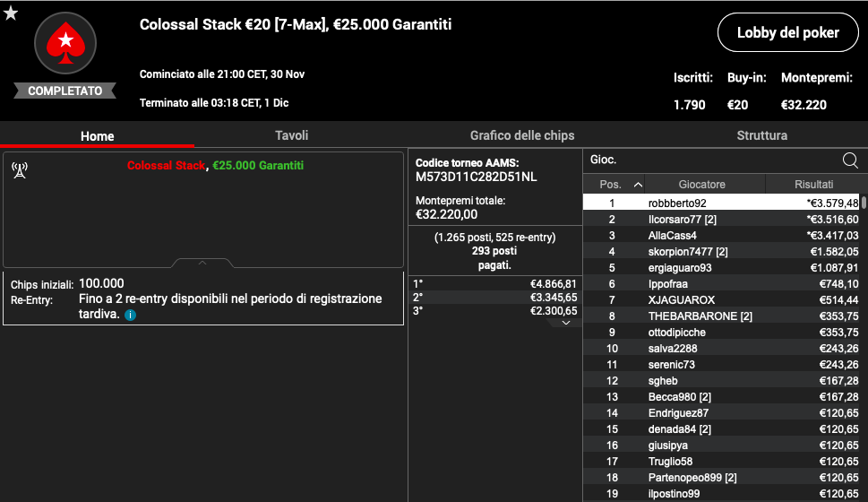The height and width of the screenshot is (502, 868).
Task: Click the Lobby del poker button
Action: [x=787, y=32]
